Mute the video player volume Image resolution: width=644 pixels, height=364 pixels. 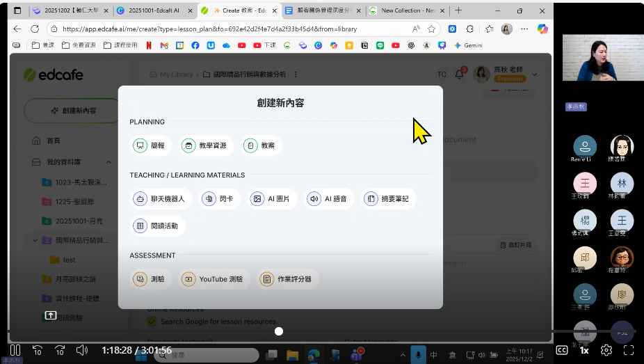(82, 351)
